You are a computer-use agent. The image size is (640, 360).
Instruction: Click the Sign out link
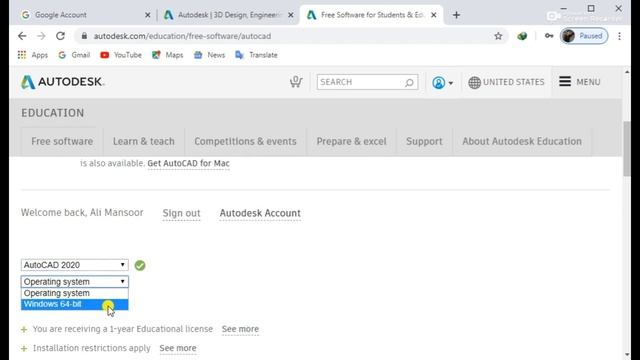(181, 213)
